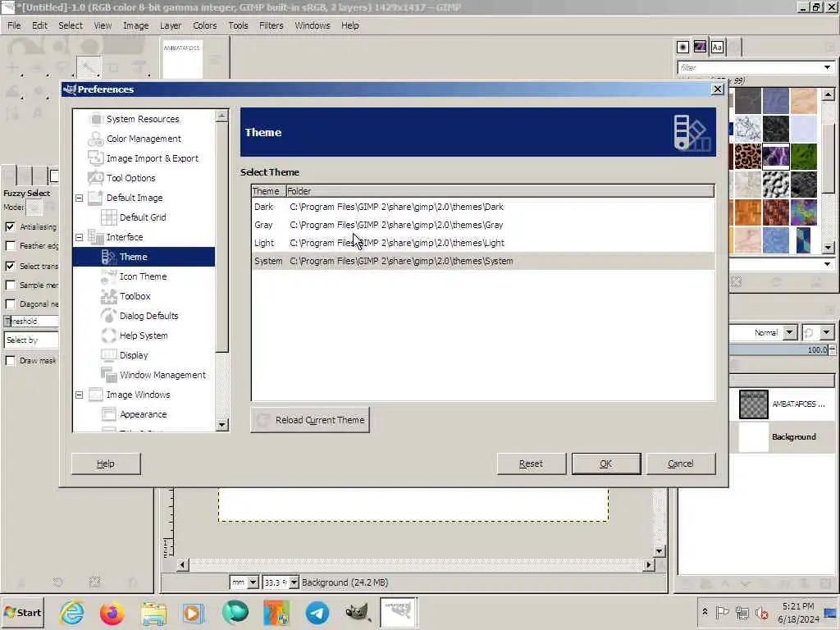Choose the Dark theme row
The height and width of the screenshot is (630, 840).
(x=482, y=207)
